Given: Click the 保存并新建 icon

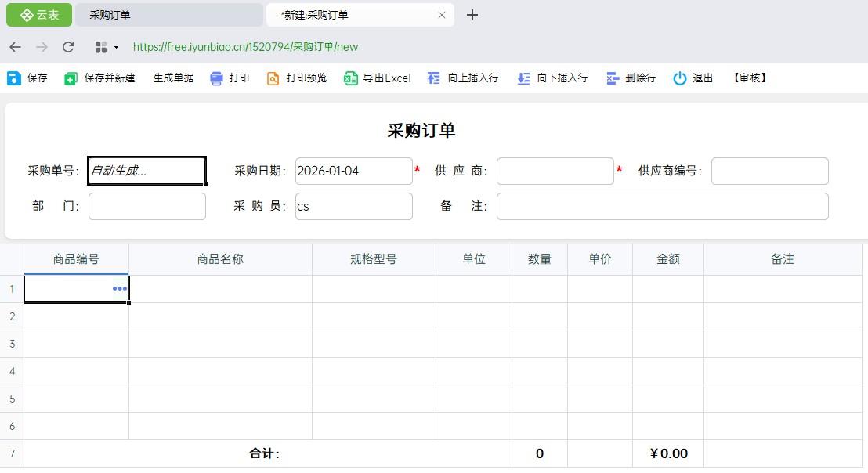Looking at the screenshot, I should [x=71, y=78].
